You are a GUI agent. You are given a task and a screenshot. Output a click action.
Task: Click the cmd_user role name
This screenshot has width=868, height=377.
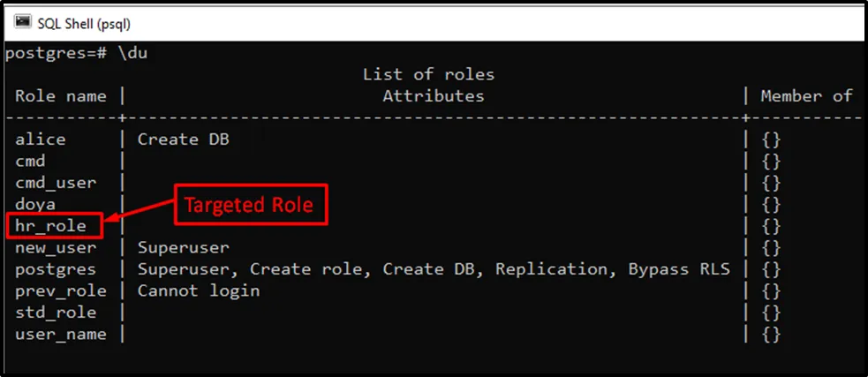click(x=56, y=183)
